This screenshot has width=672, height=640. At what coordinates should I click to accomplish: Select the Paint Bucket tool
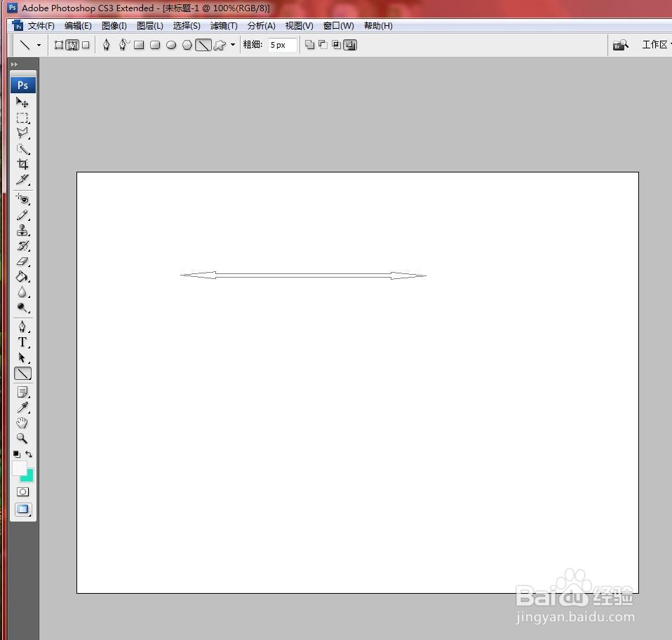22,277
